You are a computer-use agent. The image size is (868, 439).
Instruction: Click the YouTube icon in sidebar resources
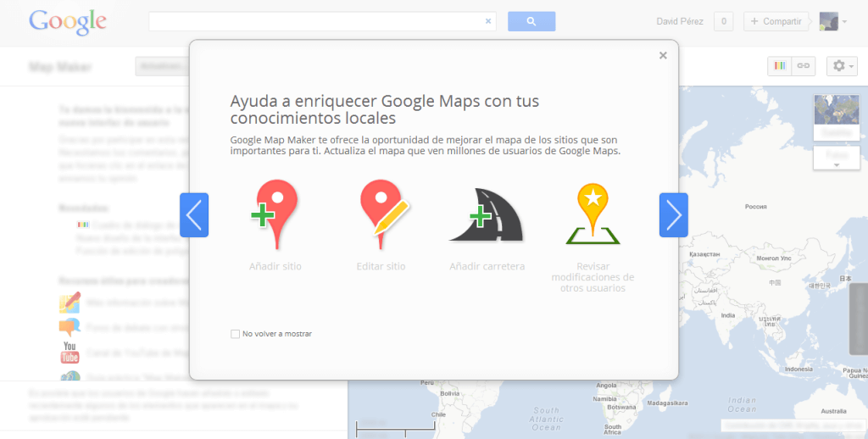coord(70,352)
